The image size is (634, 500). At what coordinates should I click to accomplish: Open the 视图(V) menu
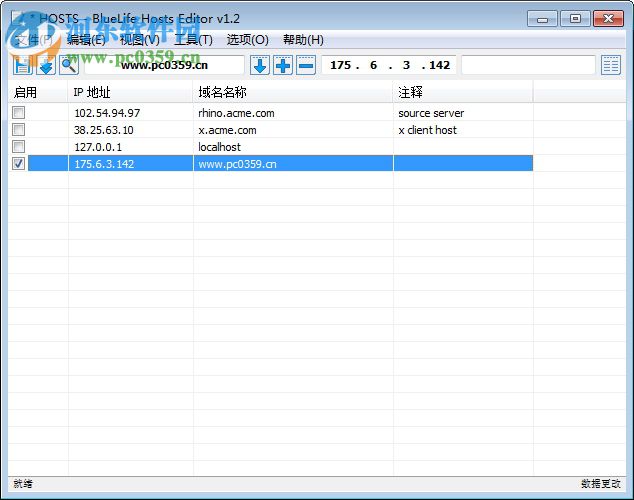139,40
